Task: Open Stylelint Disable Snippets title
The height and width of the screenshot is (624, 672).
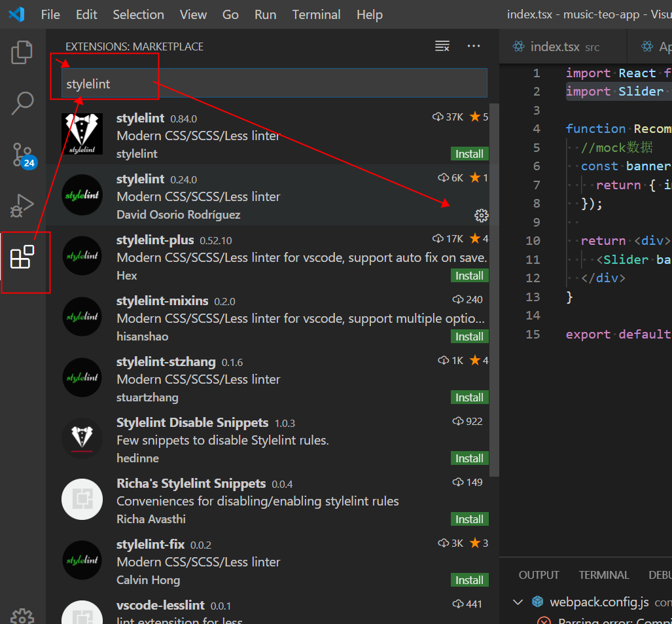Action: [x=192, y=422]
